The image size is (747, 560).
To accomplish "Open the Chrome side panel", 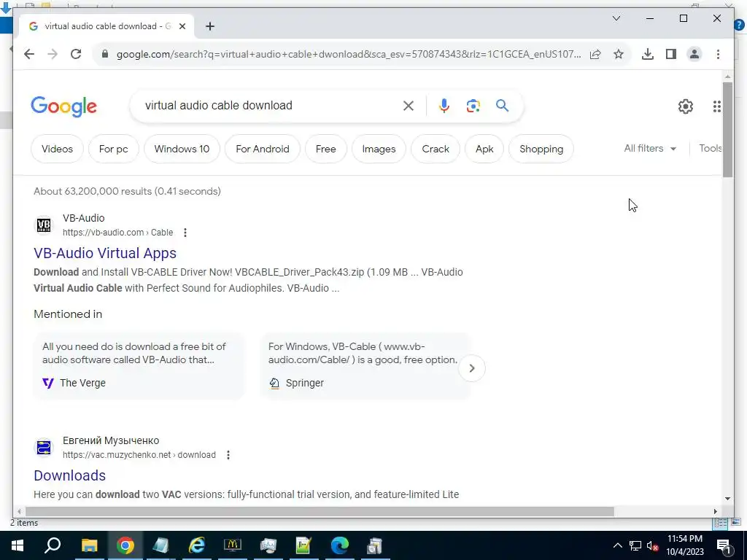I will [x=671, y=54].
